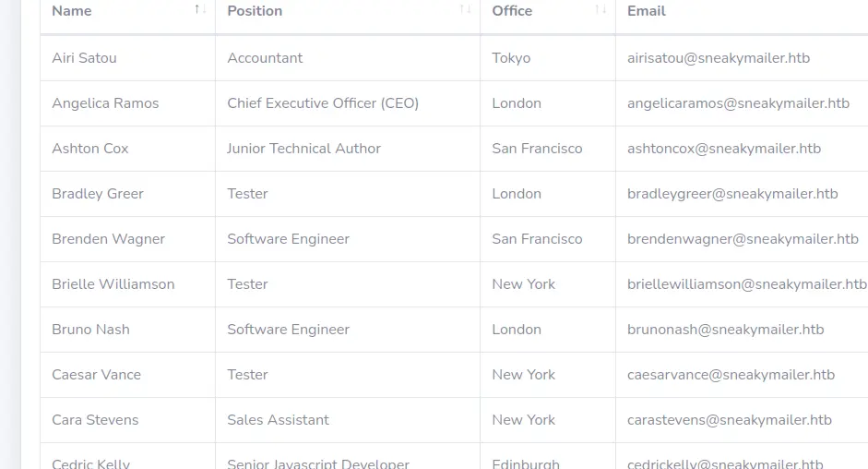Click Cara Stevens' email address

pos(730,420)
